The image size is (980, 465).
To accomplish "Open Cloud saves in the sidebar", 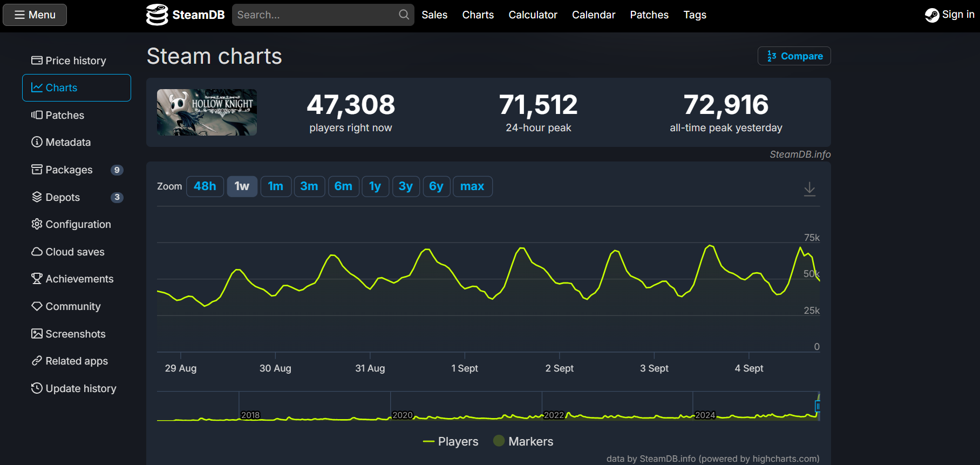I will [x=76, y=252].
